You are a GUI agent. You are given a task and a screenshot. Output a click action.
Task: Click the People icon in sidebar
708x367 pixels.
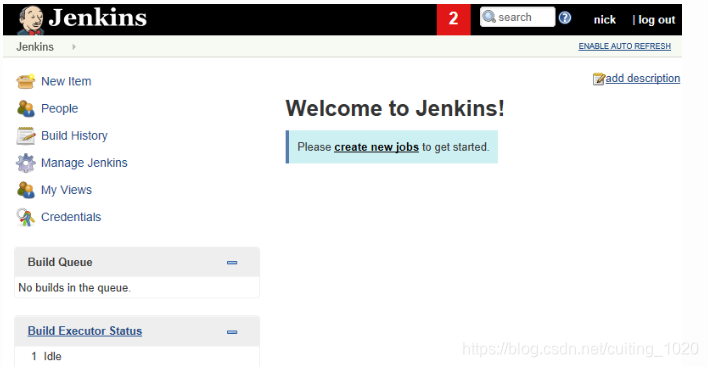click(x=26, y=108)
